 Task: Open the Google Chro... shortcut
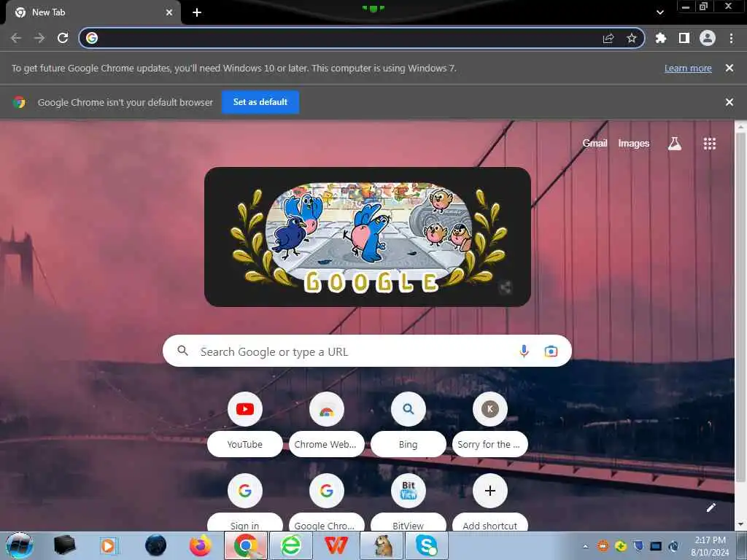point(326,502)
